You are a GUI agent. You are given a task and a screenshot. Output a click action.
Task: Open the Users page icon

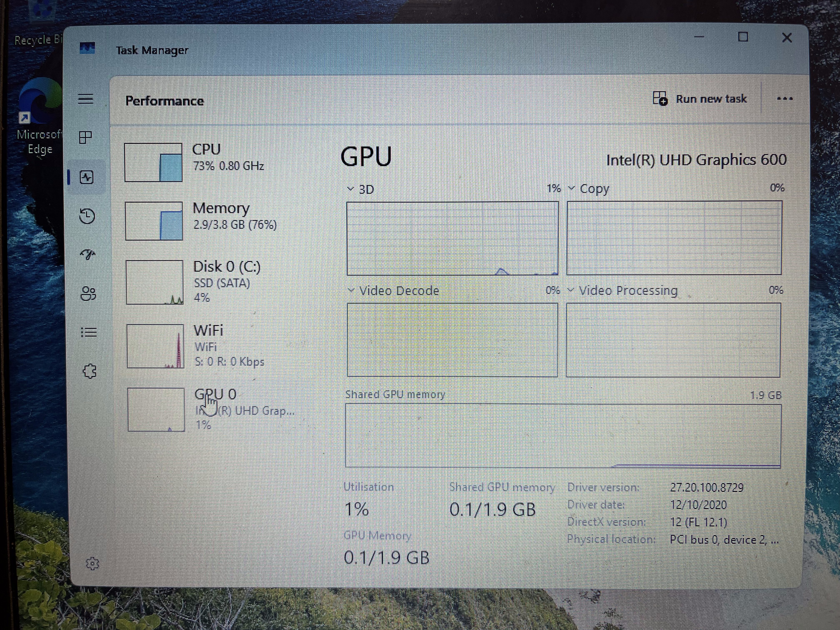point(89,294)
